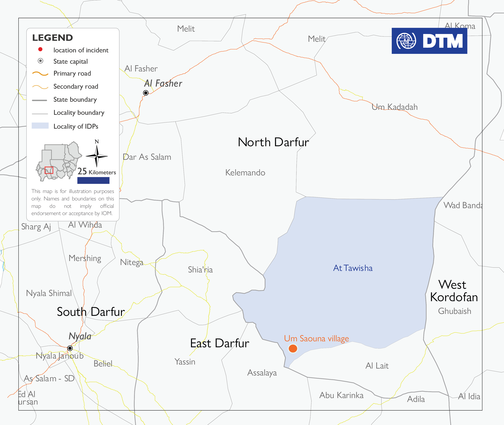Click the Secondary road symbol in legend
Viewport: 504px width, 425px height.
(x=40, y=87)
